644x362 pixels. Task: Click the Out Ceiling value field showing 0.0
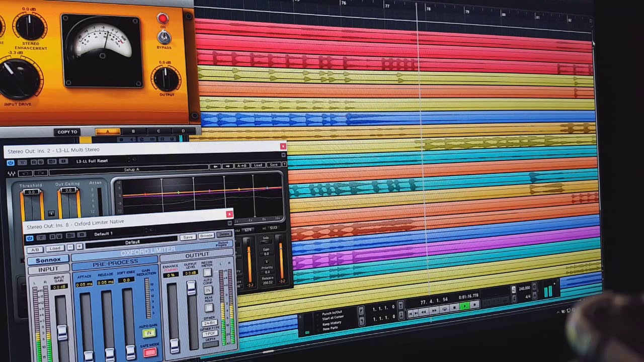coord(68,190)
